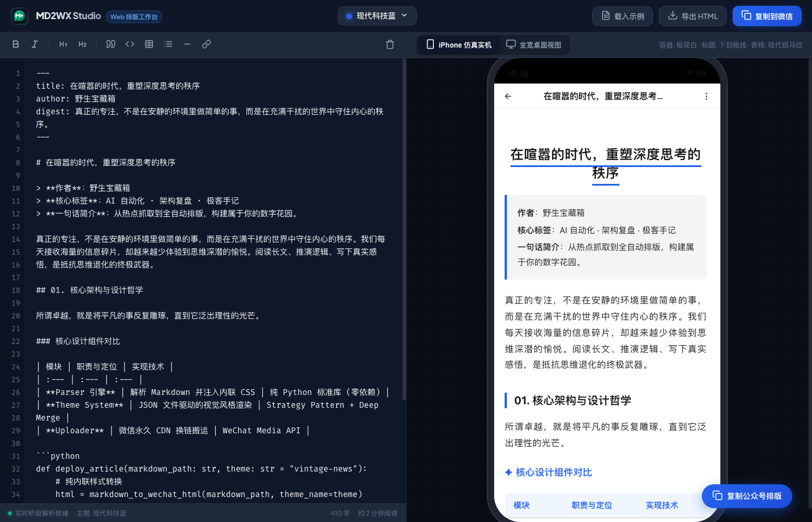Click the 作者: 野生宝藏箱 line in preview quote
The width and height of the screenshot is (812, 522).
pyautogui.click(x=551, y=213)
